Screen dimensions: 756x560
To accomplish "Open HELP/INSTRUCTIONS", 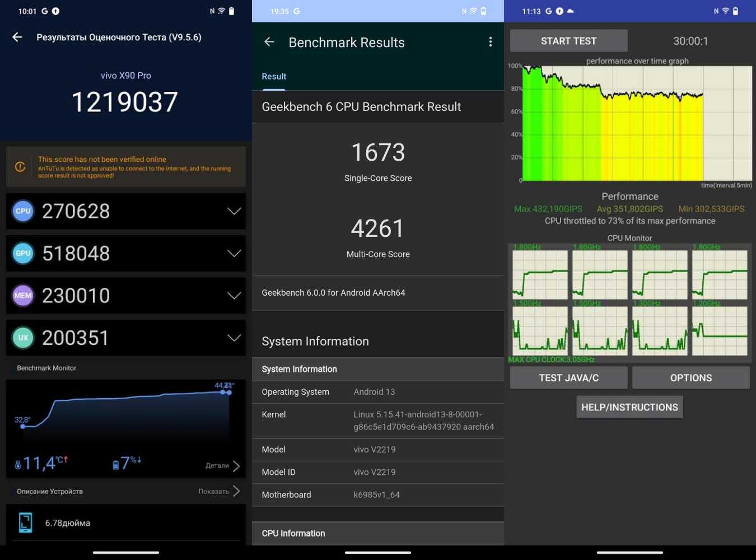I will 629,407.
